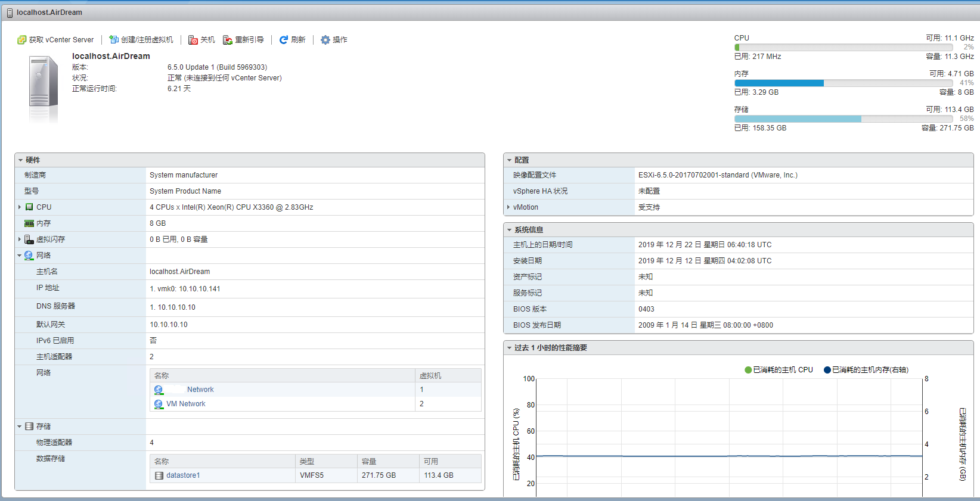Click the 安装日期 value text
Screen dimensions: 980x501
(x=705, y=261)
